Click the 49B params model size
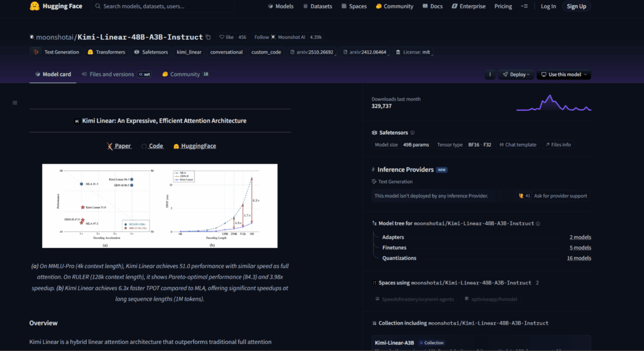 pyautogui.click(x=416, y=145)
